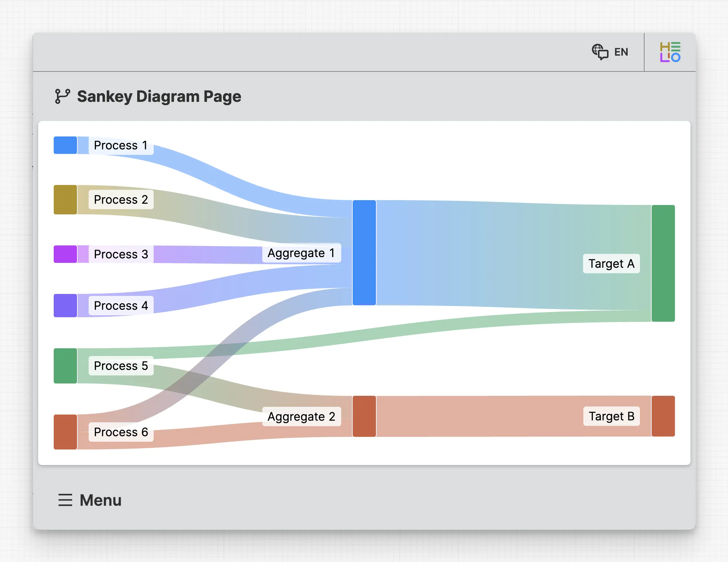Click the Target A label

point(611,264)
